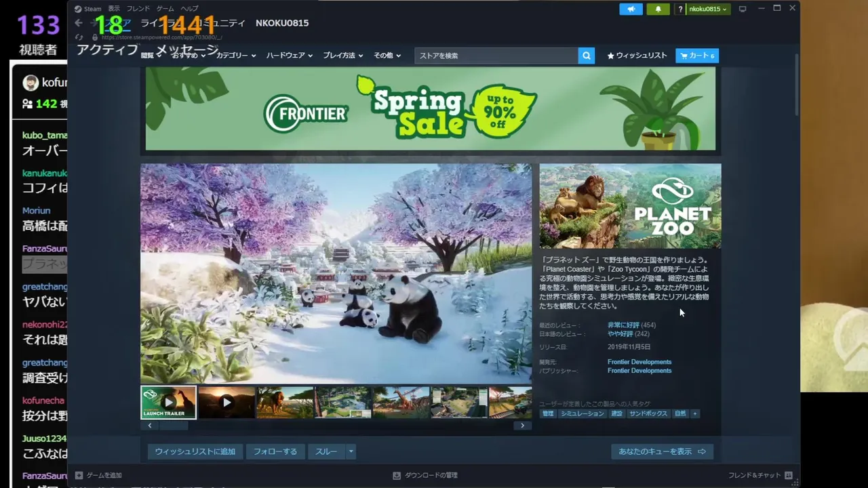
Task: Select the aerial zoo layout thumbnail
Action: pos(343,403)
